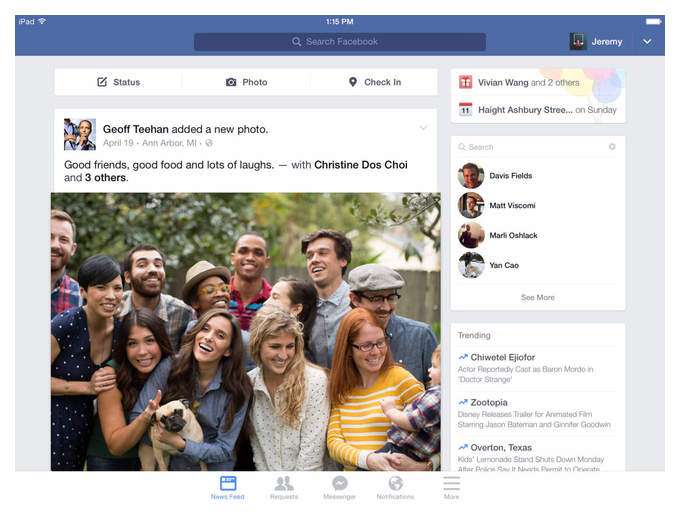Click the chat sidebar Search field
This screenshot has width=680, height=518.
531,147
